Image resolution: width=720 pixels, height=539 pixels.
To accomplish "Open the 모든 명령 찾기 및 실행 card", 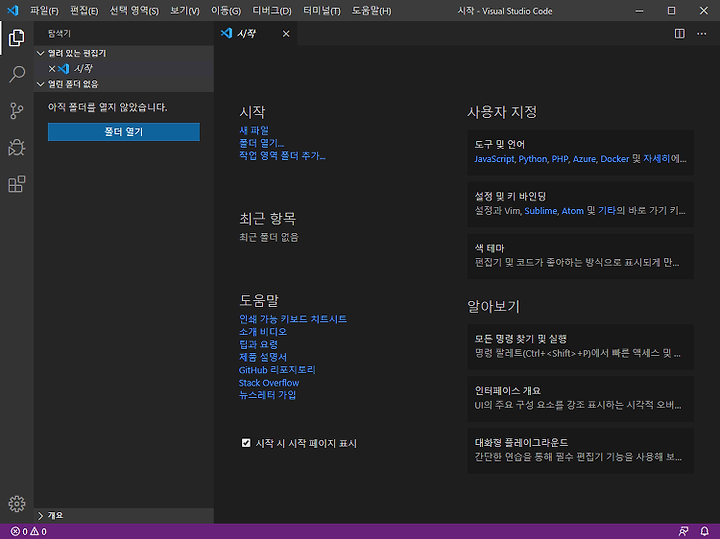I will tap(580, 347).
